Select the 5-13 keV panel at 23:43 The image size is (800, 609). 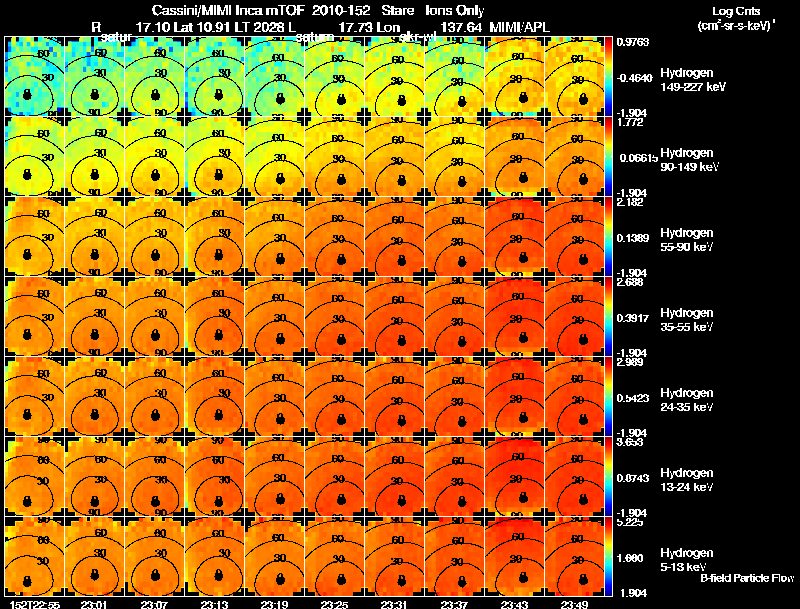click(514, 557)
